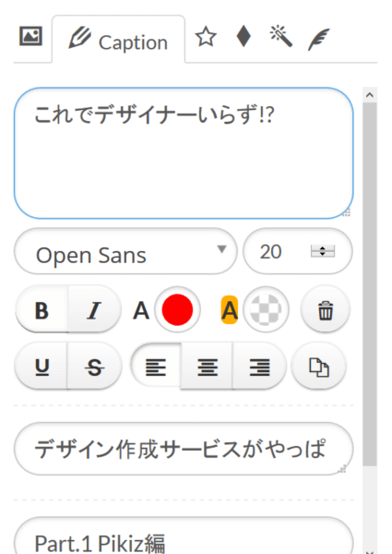This screenshot has width=392, height=554.
Task: Open the transparent background color swatch
Action: coord(266,310)
